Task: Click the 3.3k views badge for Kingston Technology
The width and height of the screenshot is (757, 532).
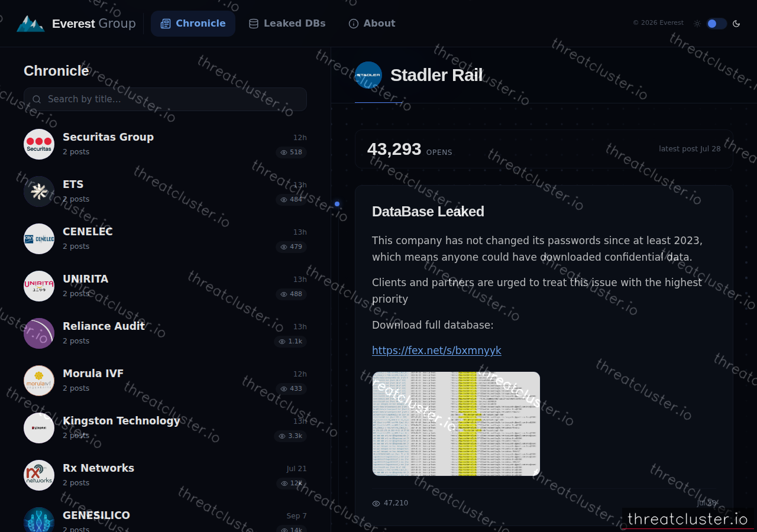Action: (290, 436)
